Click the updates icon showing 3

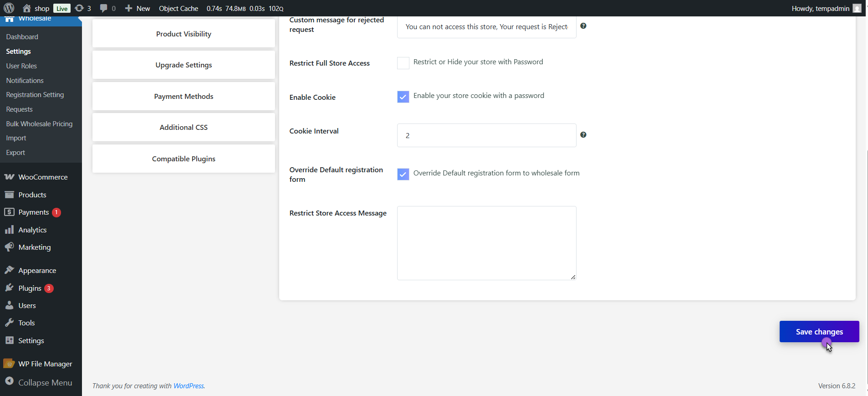tap(79, 8)
